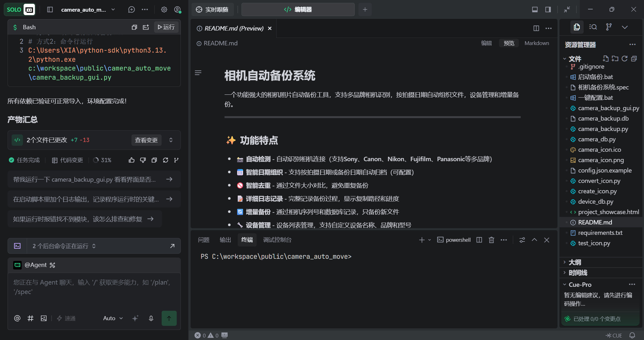Image resolution: width=644 pixels, height=340 pixels.
Task: Open the document outline icon in preview
Action: 198,73
